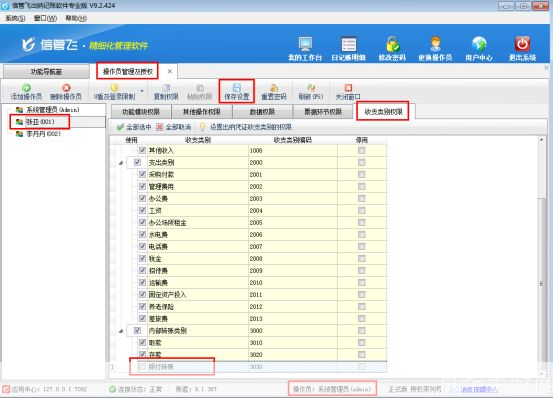Select 系统管理员 (Admin) user icon

click(x=19, y=110)
